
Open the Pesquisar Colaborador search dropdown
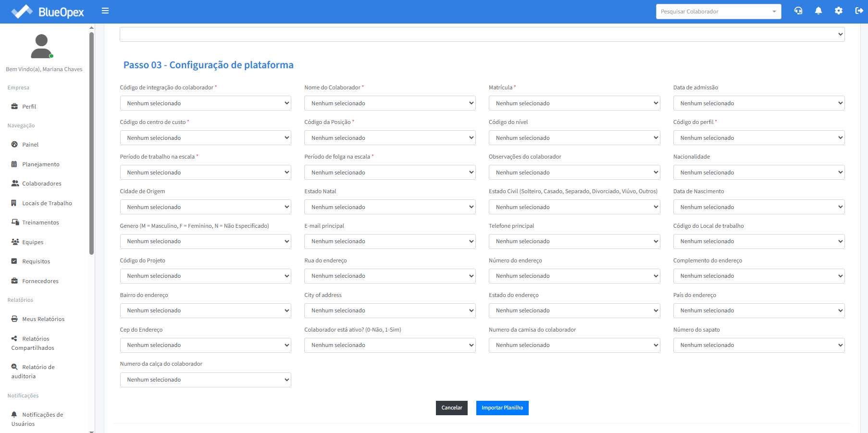tap(719, 12)
